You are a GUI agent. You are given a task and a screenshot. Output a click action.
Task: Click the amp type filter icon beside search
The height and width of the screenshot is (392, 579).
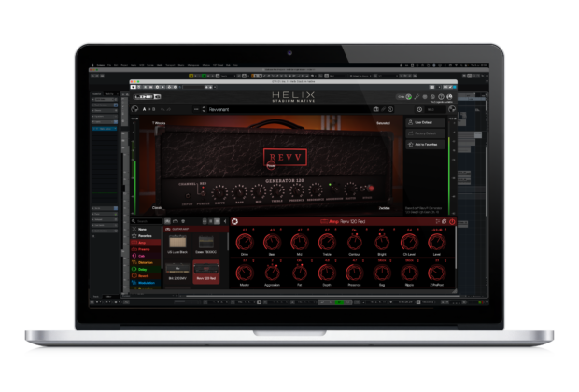(168, 221)
